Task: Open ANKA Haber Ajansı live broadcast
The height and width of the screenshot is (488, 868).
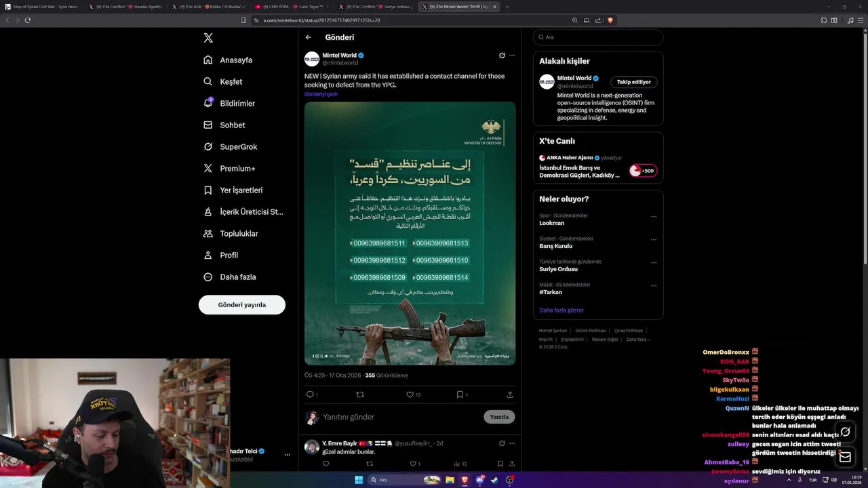Action: pos(598,166)
